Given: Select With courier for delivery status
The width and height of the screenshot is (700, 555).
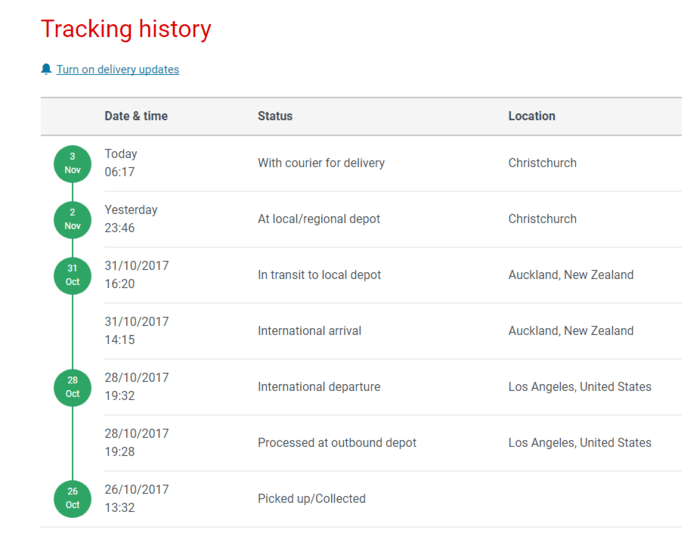Looking at the screenshot, I should click(x=321, y=163).
